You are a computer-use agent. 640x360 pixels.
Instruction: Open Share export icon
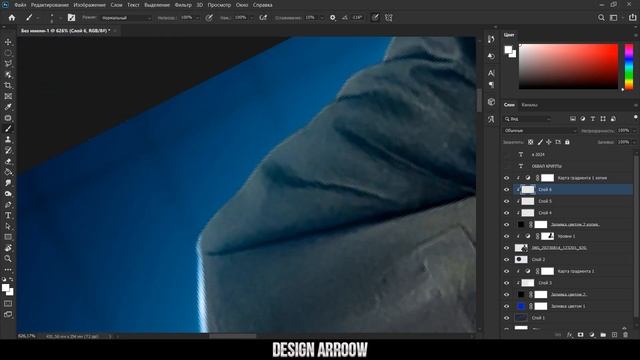pyautogui.click(x=632, y=17)
